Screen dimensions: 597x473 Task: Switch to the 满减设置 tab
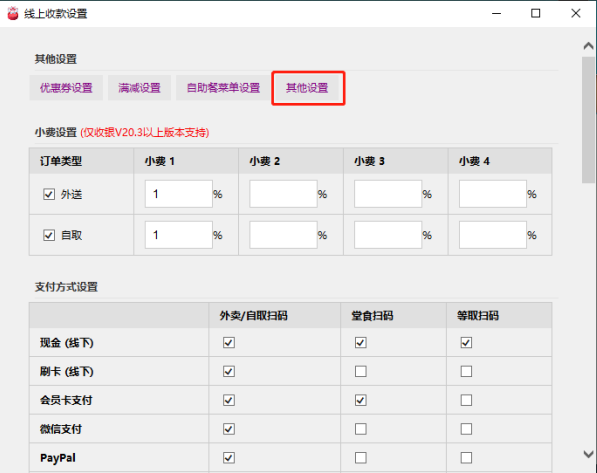[139, 88]
